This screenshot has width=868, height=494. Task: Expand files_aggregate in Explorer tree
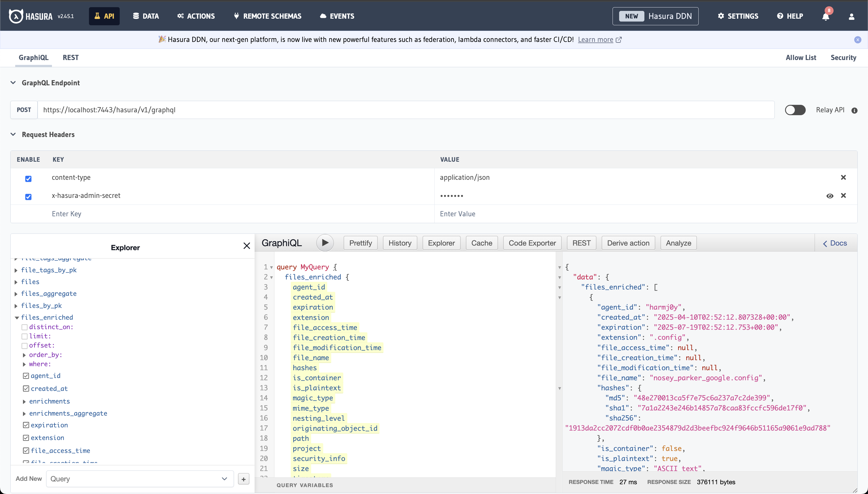pyautogui.click(x=16, y=294)
